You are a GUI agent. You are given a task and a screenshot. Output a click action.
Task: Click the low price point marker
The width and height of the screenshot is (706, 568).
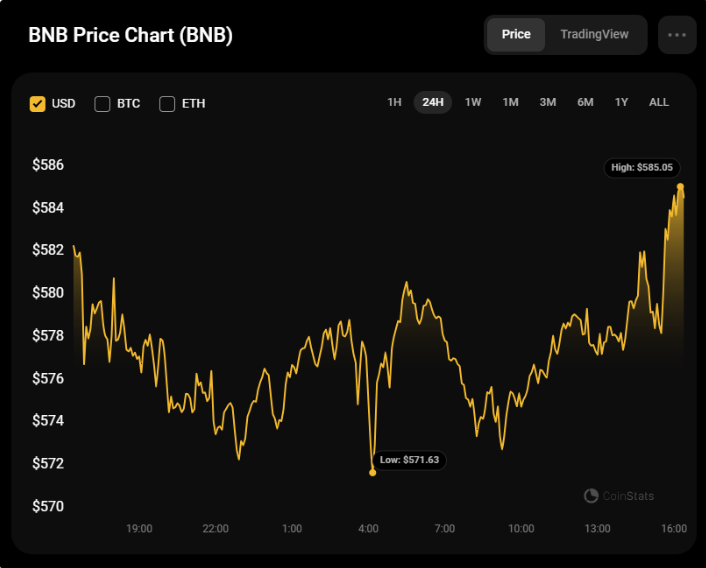pyautogui.click(x=372, y=472)
